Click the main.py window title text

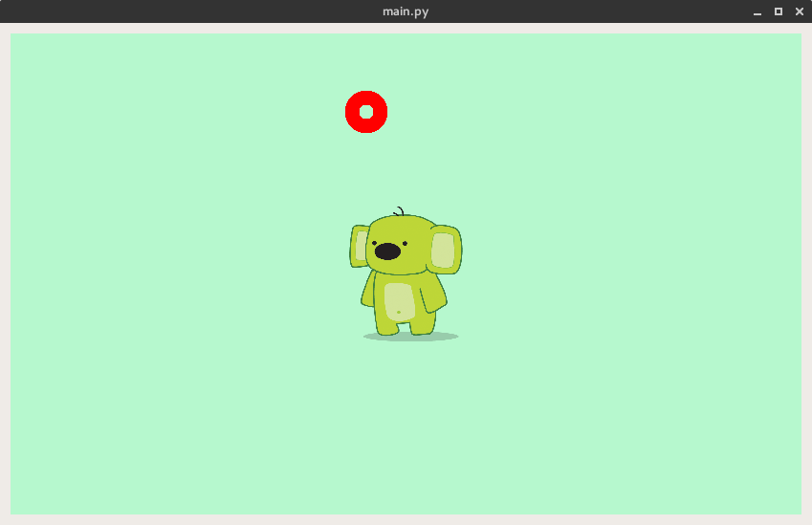click(406, 11)
